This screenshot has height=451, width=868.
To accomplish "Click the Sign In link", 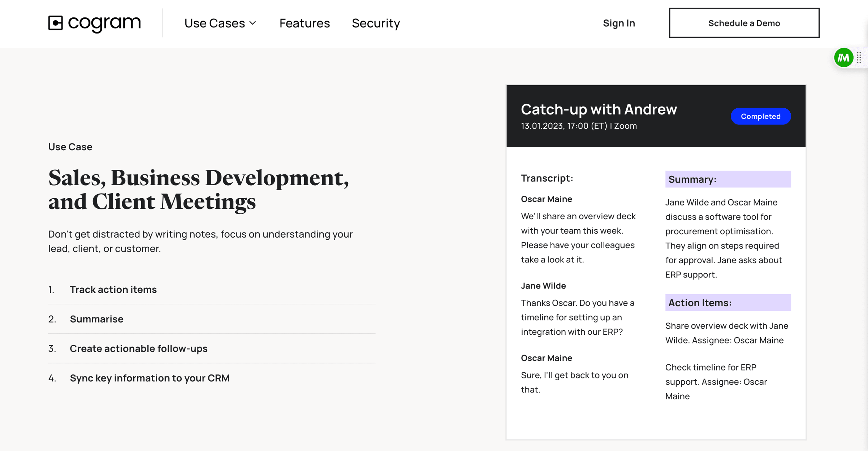I will click(619, 23).
